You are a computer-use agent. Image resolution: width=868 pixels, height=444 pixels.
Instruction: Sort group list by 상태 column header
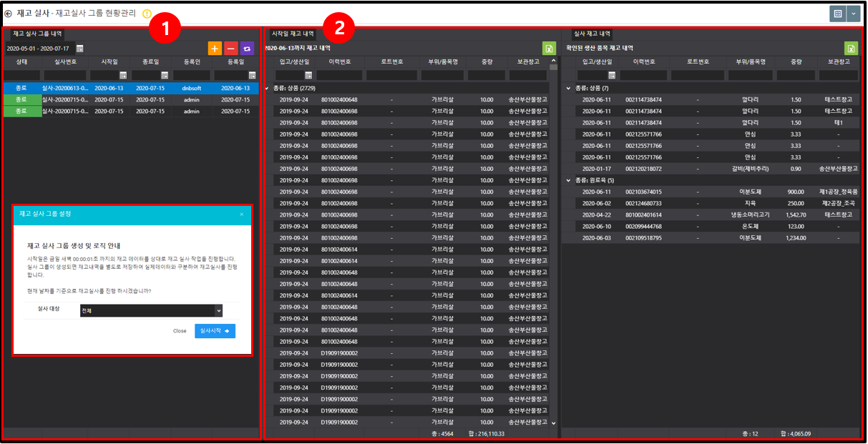21,62
